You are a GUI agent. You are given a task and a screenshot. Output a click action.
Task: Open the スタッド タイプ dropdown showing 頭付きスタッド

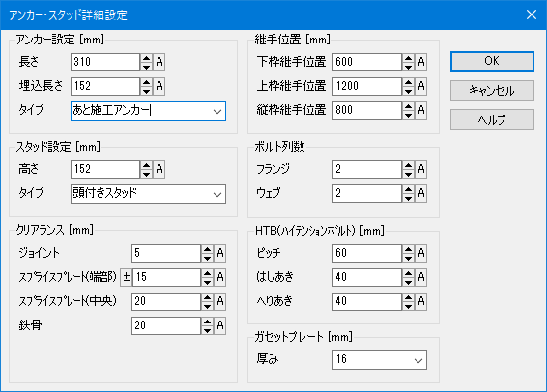(x=148, y=194)
